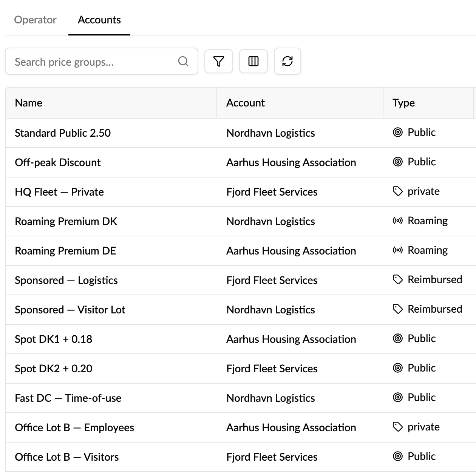Select the Spot DK1 + 0.18 row

tap(241, 339)
